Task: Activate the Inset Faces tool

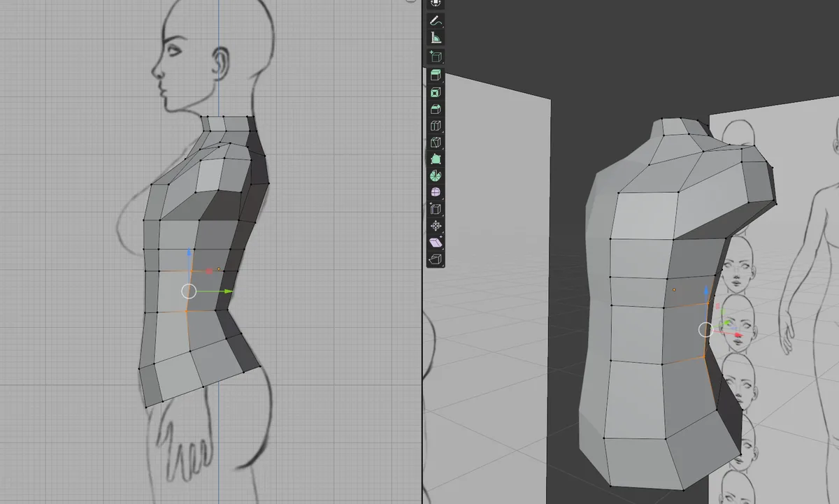Action: click(436, 92)
